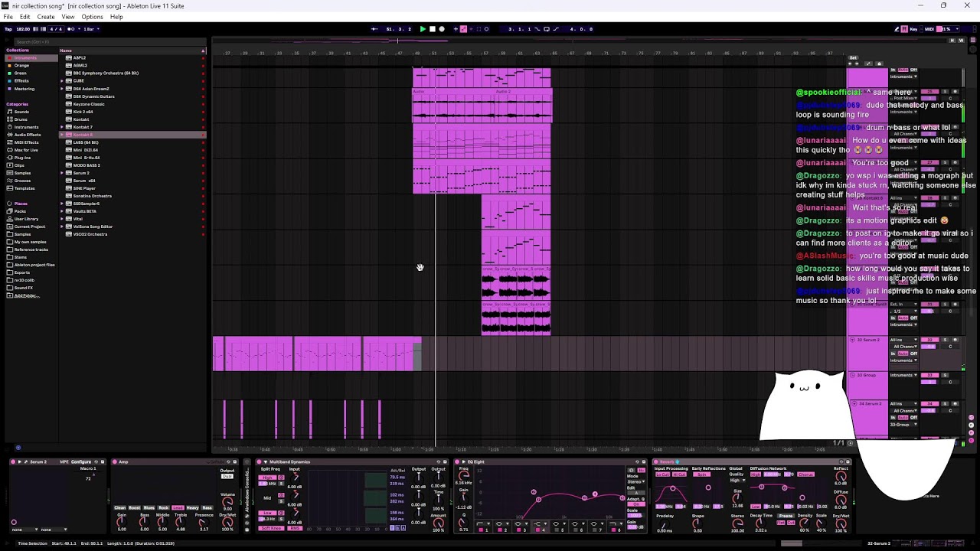Click Configure in Serum 2 device

(x=81, y=461)
